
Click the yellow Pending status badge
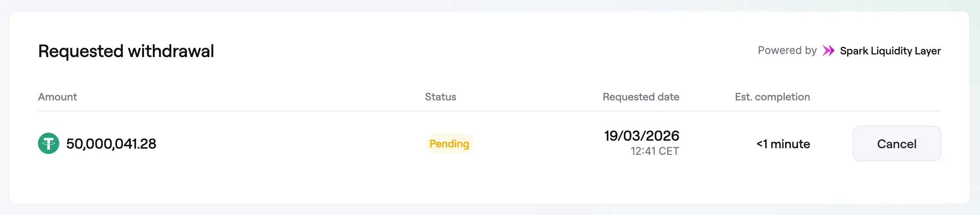click(x=449, y=144)
